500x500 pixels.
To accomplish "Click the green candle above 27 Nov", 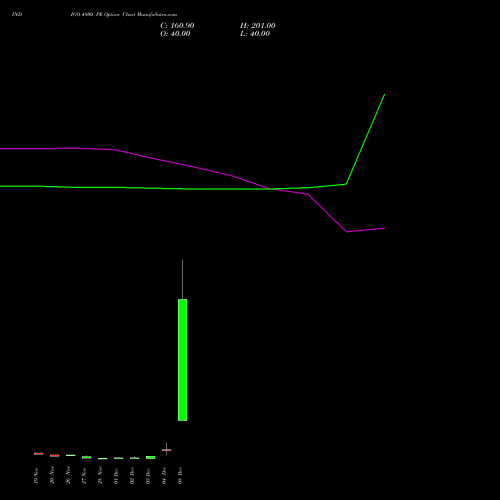I will pyautogui.click(x=87, y=457).
